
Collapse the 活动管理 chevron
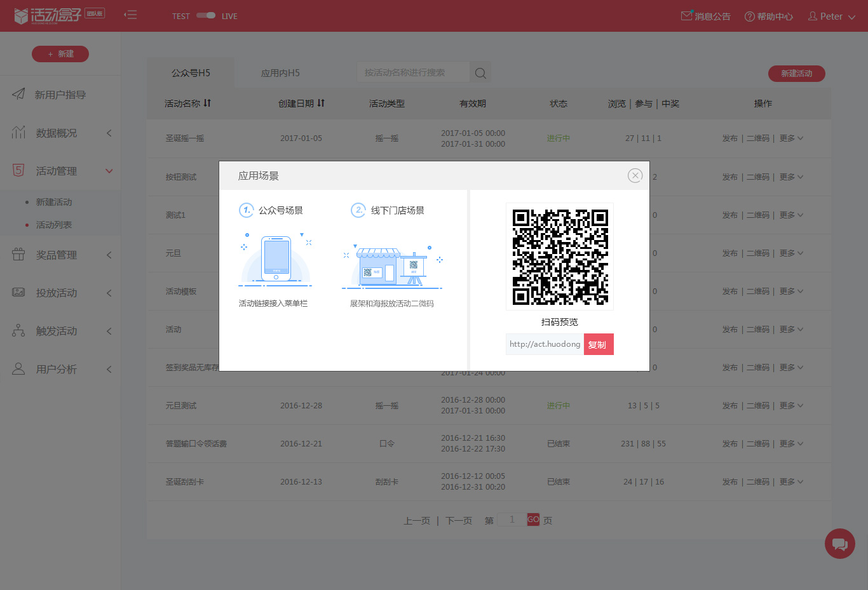tap(109, 171)
